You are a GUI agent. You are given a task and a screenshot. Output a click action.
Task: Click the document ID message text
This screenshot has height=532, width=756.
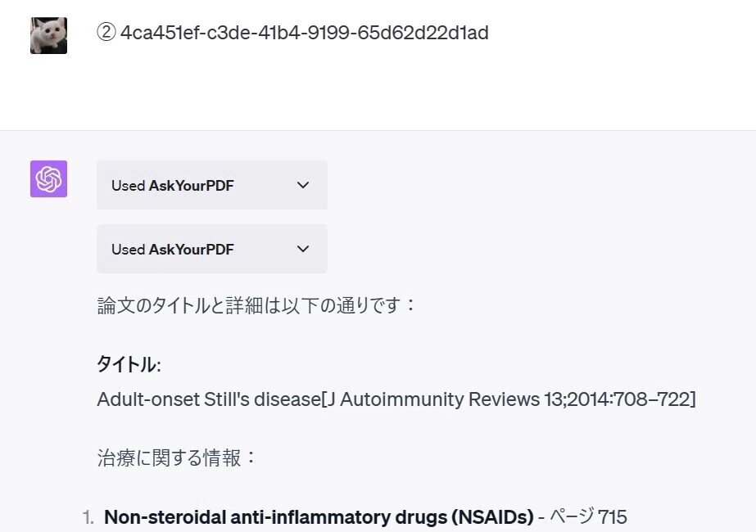tap(304, 33)
